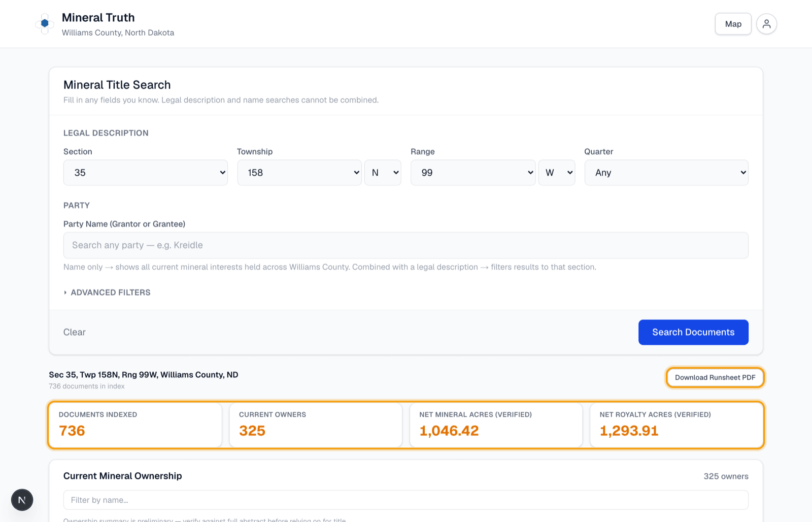The width and height of the screenshot is (812, 522).
Task: Change the range direction W selector
Action: [557, 173]
